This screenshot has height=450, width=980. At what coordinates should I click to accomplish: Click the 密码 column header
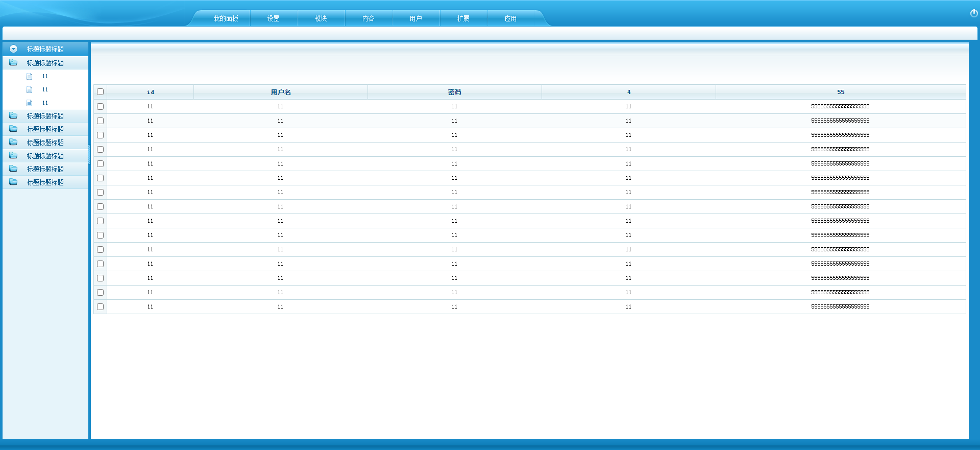pyautogui.click(x=454, y=92)
